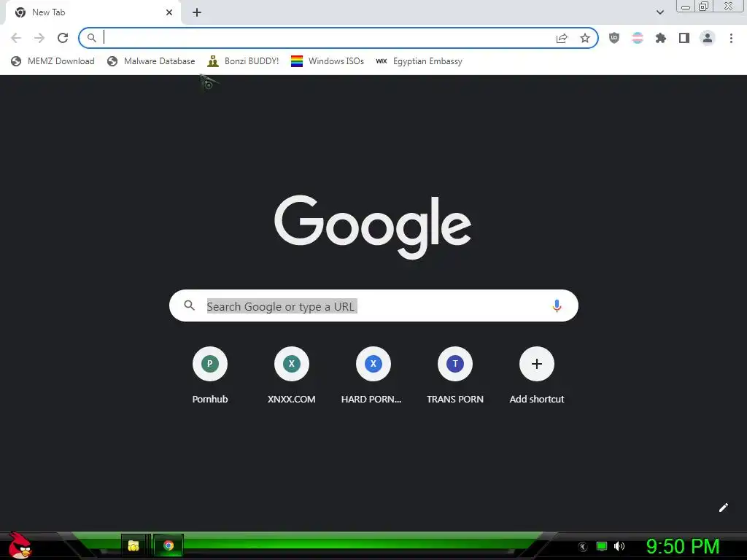Start voice search with the microphone icon
Image resolution: width=747 pixels, height=560 pixels.
point(557,306)
